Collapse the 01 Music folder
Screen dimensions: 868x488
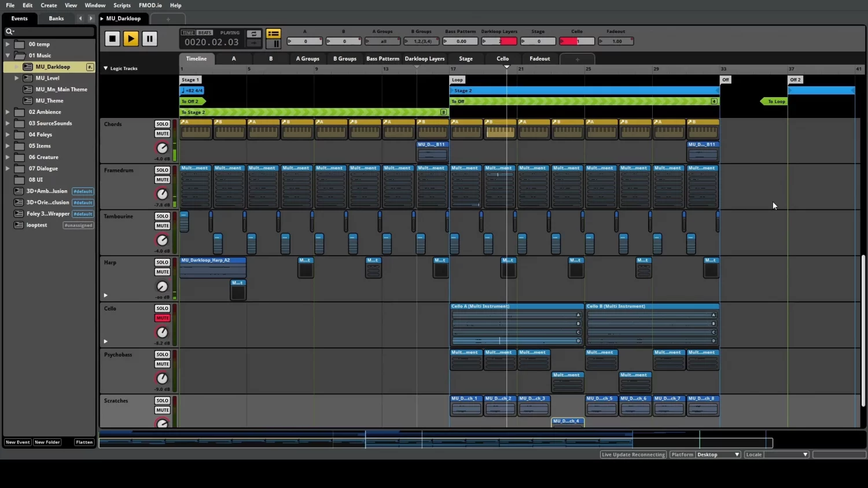coord(8,56)
